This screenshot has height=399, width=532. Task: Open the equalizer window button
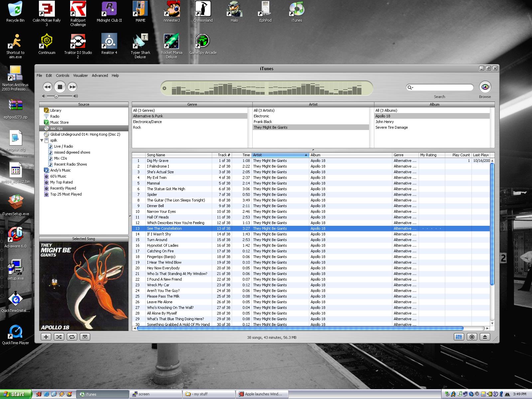coord(459,337)
